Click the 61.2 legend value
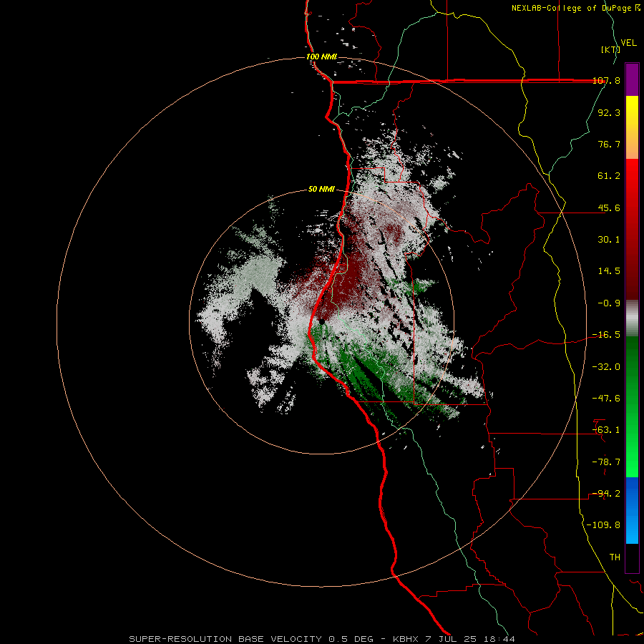Viewport: 644px width, 644px height. 609,176
